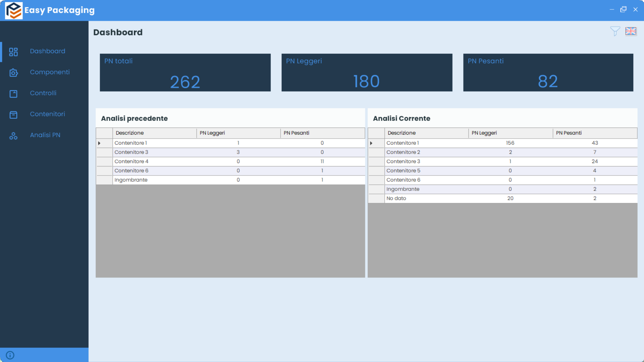
Task: Switch language with the UK flag icon
Action: [631, 31]
